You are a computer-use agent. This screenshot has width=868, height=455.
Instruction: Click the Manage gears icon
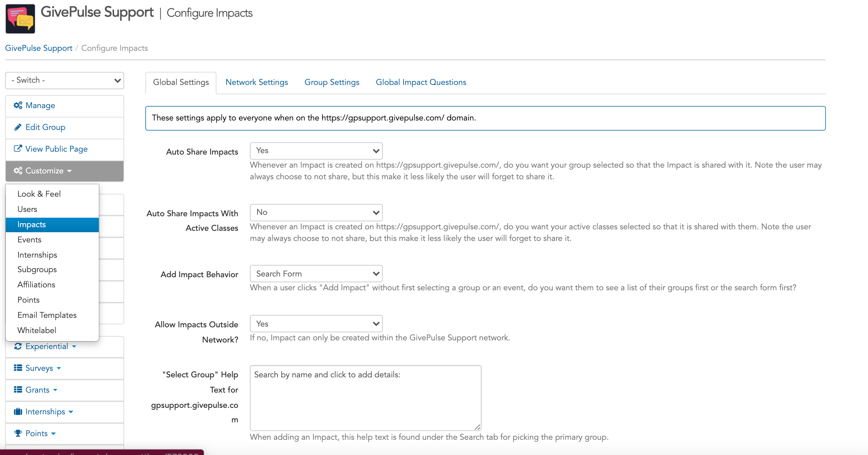18,105
